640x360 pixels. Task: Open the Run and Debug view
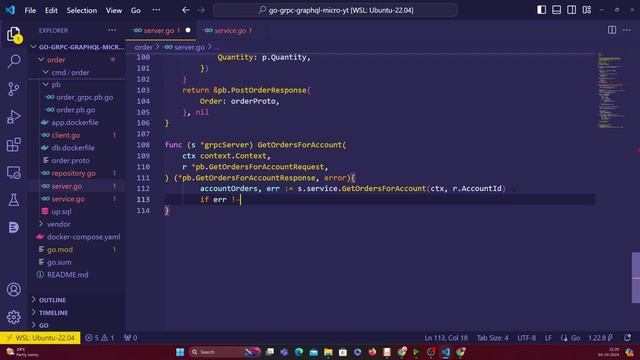pos(13,117)
